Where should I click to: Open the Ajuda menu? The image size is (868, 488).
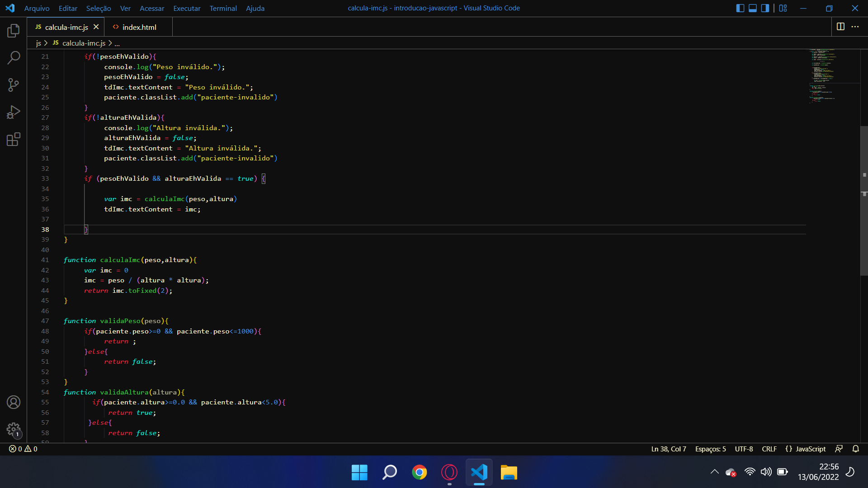255,8
